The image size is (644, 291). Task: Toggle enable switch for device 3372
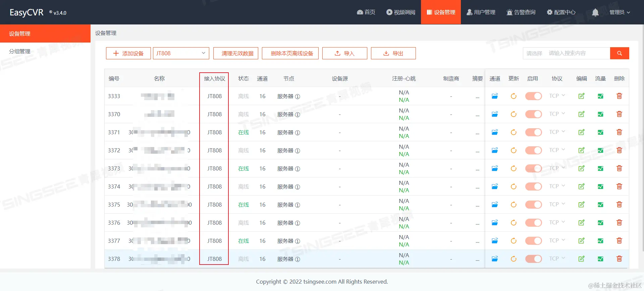[x=533, y=150]
